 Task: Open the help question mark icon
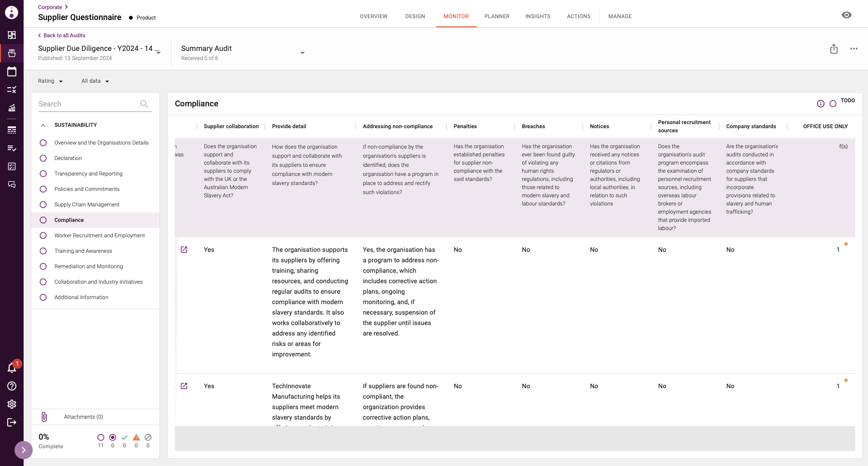(12, 386)
